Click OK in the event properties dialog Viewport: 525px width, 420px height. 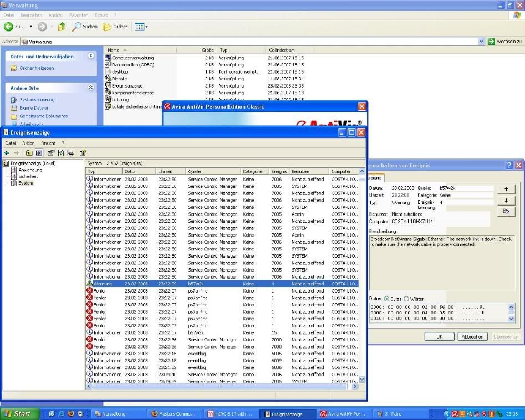tap(439, 337)
